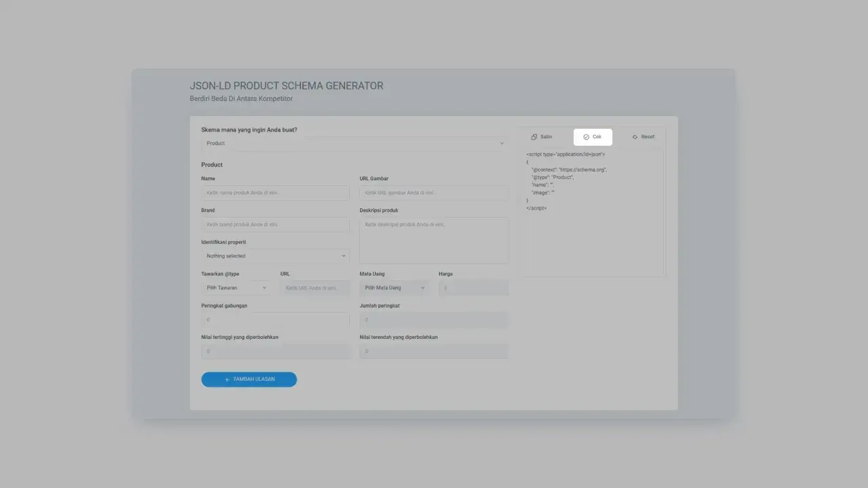Focus the offer URL input field

[315, 288]
